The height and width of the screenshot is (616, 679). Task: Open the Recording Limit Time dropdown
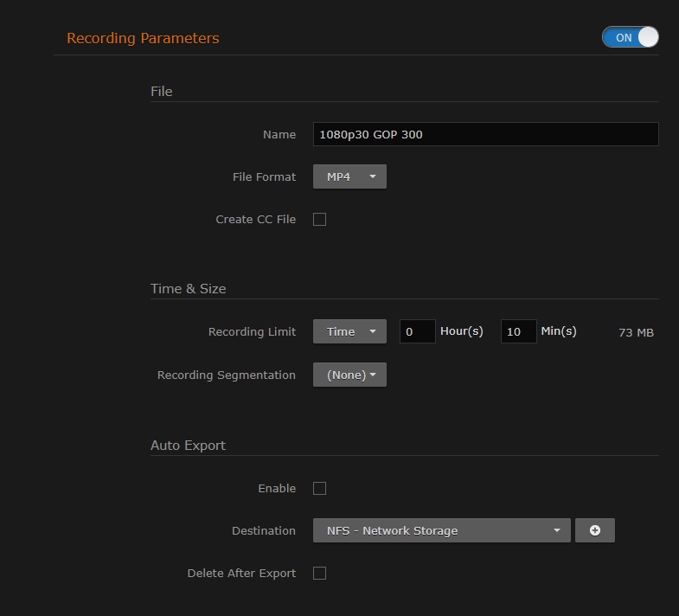[349, 331]
